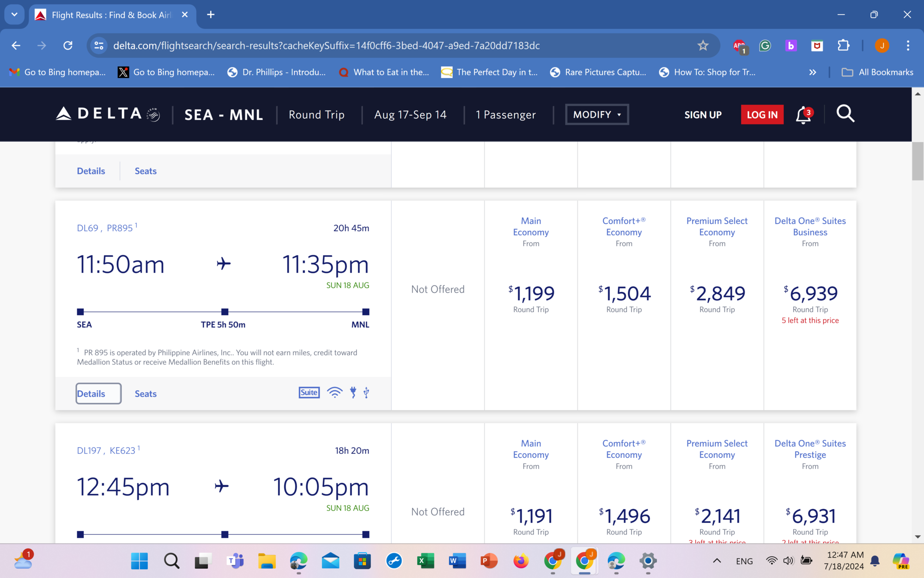Click the Delta logo in header
This screenshot has width=924, height=578.
108,114
